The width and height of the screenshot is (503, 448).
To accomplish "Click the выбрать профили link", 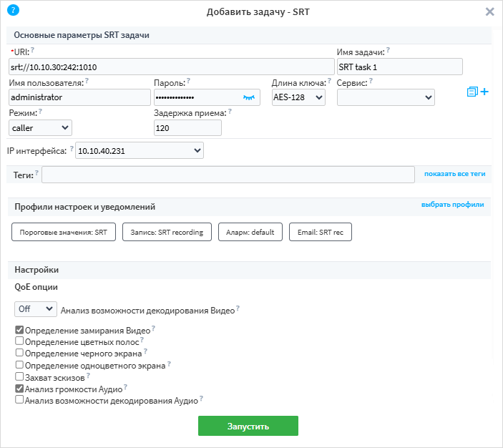I will [452, 205].
